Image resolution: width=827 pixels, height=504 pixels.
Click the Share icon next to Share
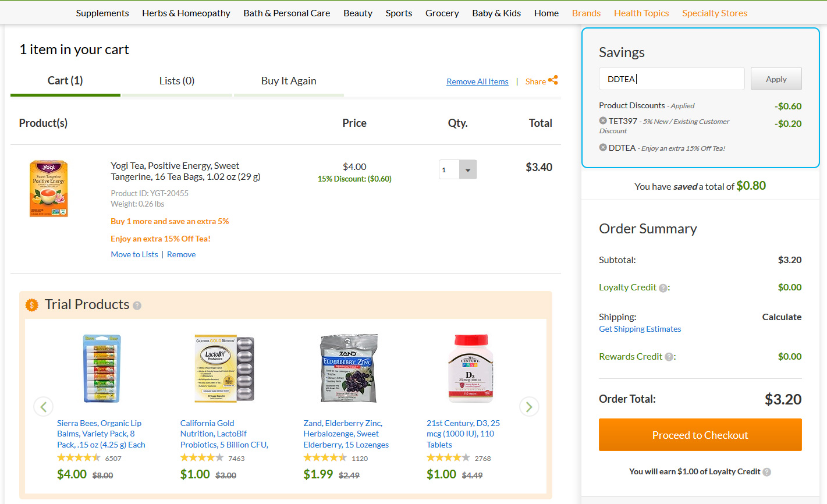click(x=553, y=80)
